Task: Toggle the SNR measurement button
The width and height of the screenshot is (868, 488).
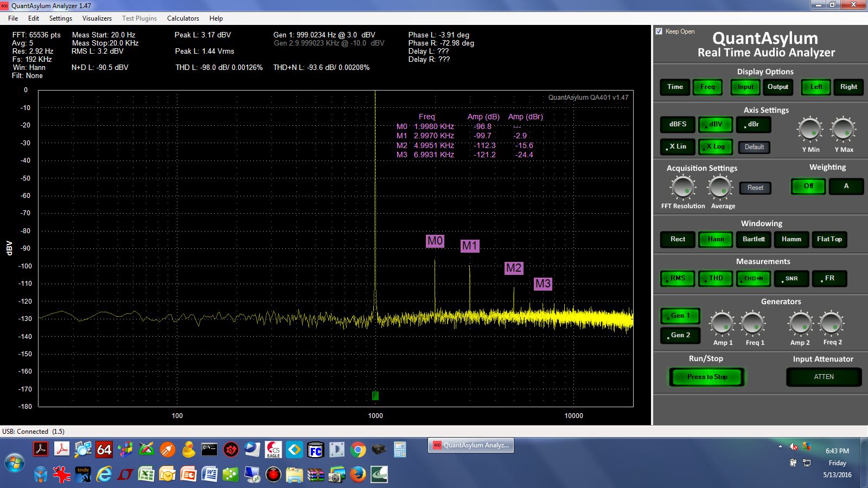Action: tap(792, 278)
